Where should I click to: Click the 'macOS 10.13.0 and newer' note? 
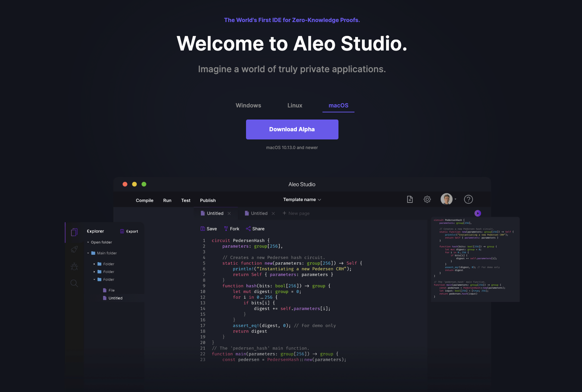(292, 147)
